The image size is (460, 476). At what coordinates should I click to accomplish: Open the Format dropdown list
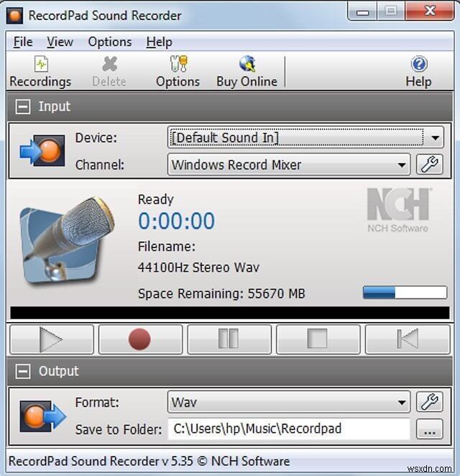pos(288,402)
